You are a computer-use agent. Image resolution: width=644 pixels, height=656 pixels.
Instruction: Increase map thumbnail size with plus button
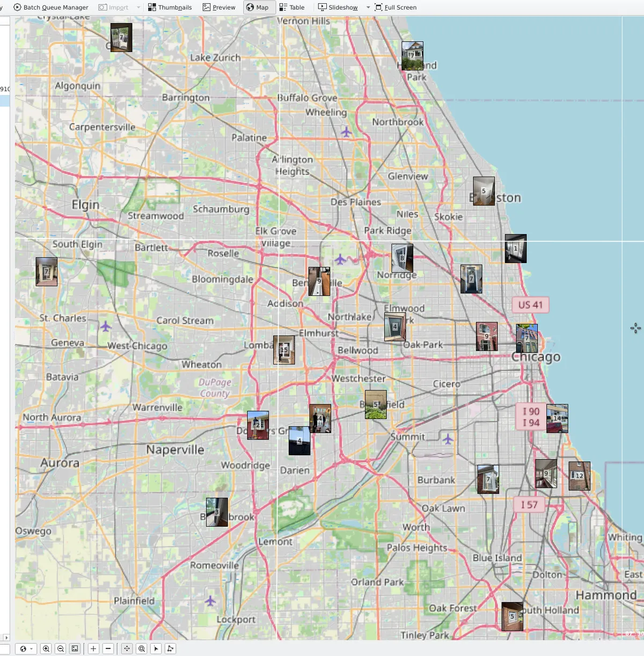click(x=93, y=648)
